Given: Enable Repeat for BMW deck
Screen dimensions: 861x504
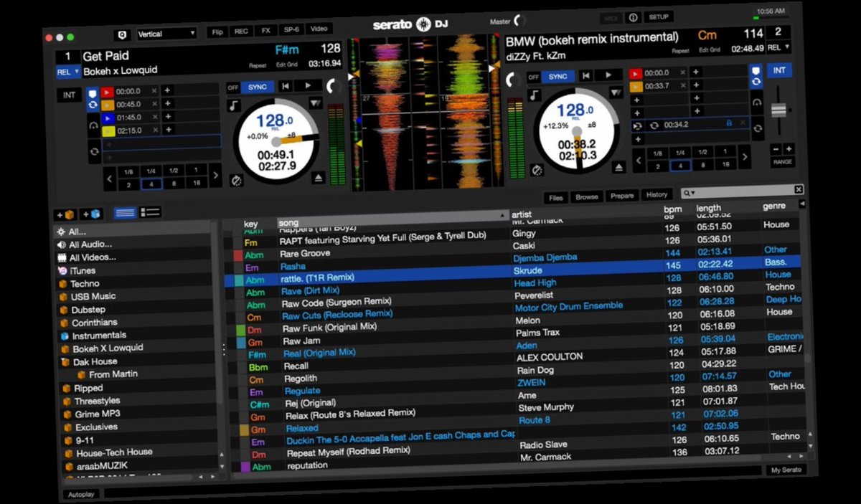Looking at the screenshot, I should [681, 51].
